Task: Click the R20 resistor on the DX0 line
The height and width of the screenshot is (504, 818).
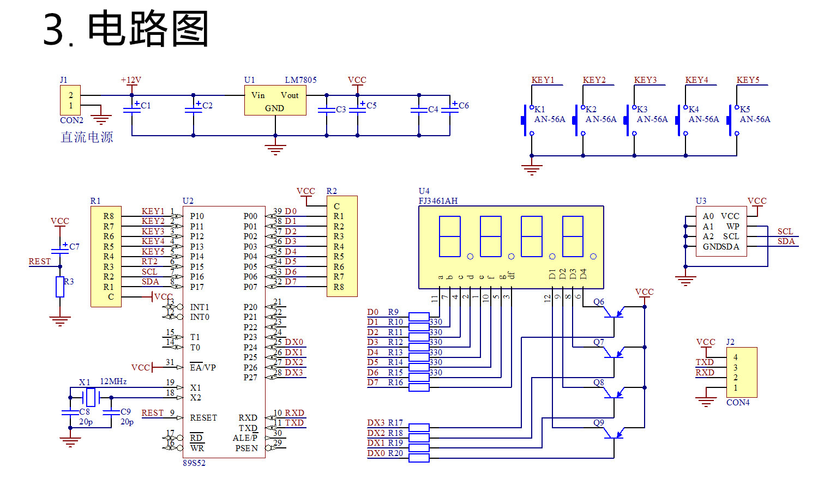Action: click(419, 458)
